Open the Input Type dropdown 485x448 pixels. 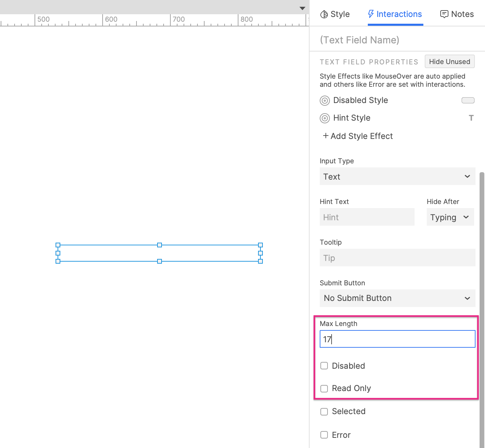[x=397, y=176]
